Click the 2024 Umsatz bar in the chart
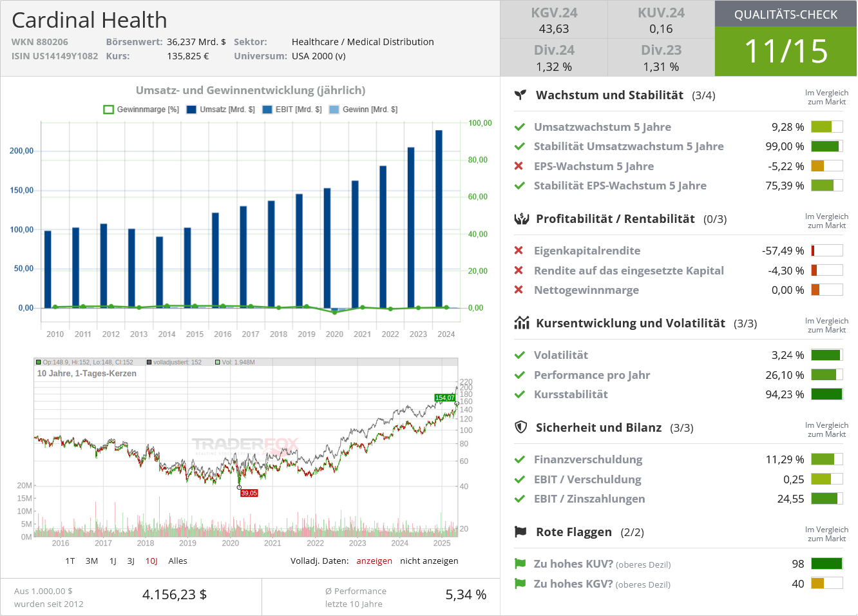 (x=439, y=219)
